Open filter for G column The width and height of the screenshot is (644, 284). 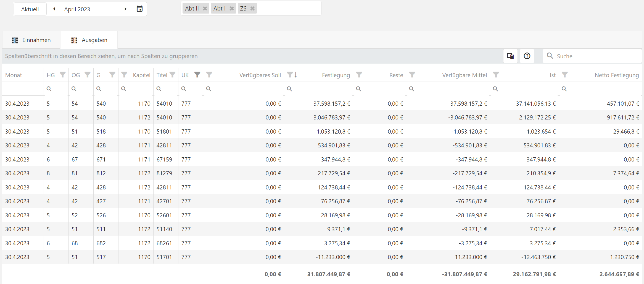[112, 75]
